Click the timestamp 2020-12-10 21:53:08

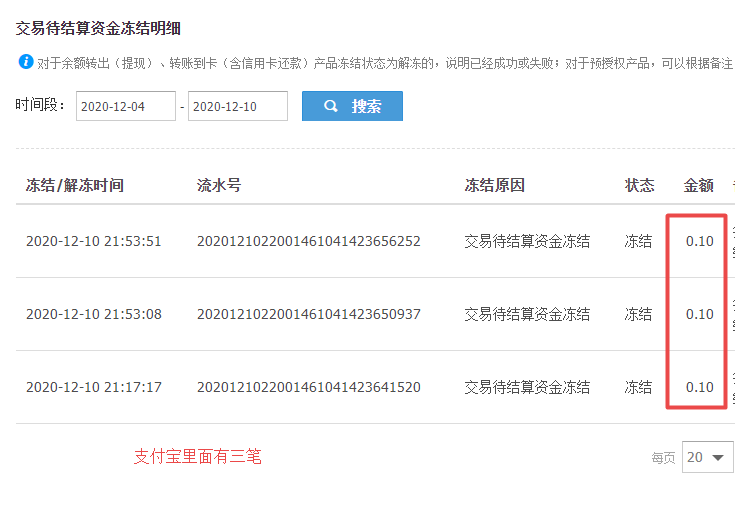click(x=93, y=314)
